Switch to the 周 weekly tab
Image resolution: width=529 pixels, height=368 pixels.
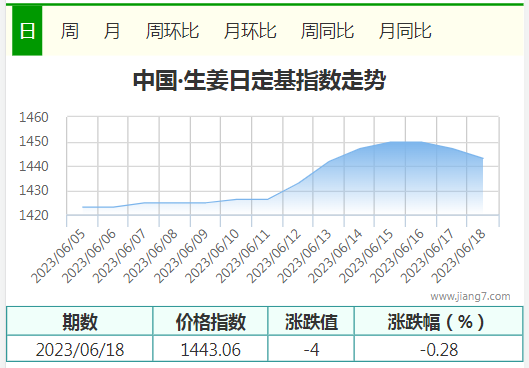tap(69, 31)
